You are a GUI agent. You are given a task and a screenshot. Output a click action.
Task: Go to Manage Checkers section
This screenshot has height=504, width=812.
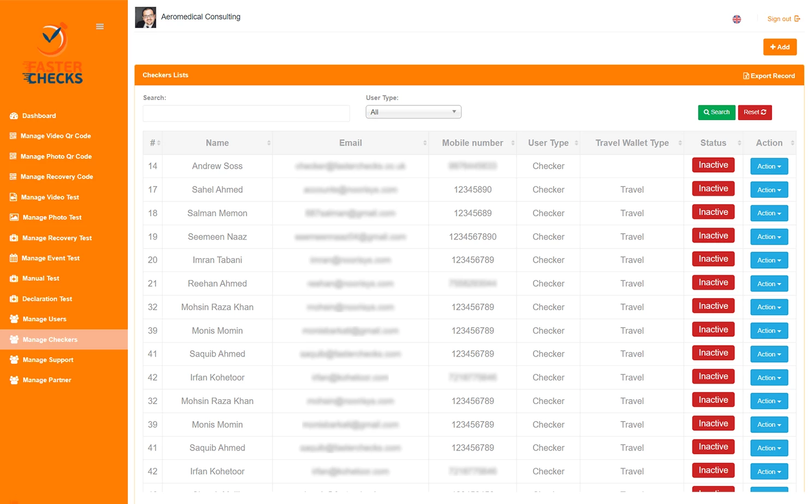[x=50, y=339]
